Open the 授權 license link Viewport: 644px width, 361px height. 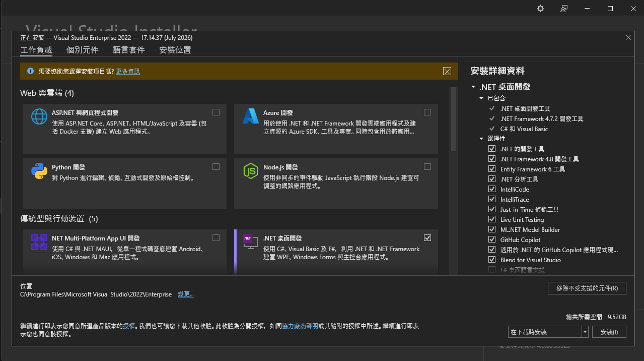pyautogui.click(x=129, y=326)
